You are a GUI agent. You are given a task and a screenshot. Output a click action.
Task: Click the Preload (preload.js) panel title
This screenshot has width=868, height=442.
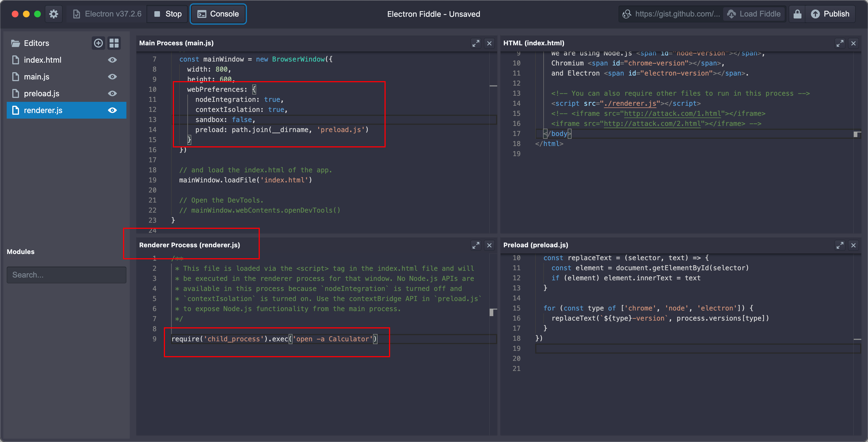tap(536, 245)
